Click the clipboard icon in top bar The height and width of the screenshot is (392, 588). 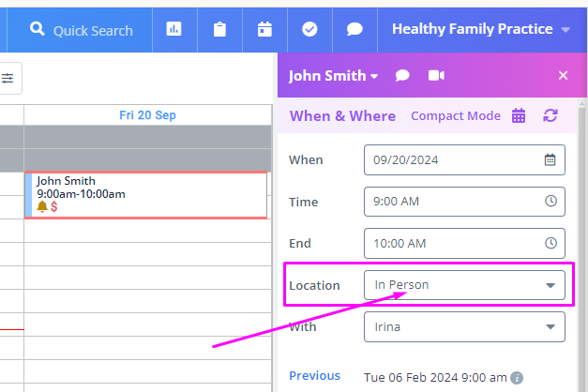tap(219, 29)
